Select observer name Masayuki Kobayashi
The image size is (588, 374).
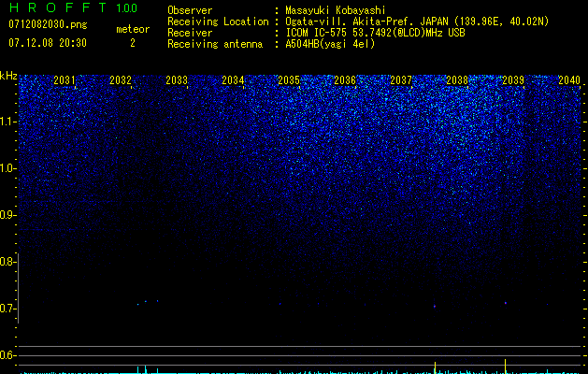pyautogui.click(x=336, y=10)
